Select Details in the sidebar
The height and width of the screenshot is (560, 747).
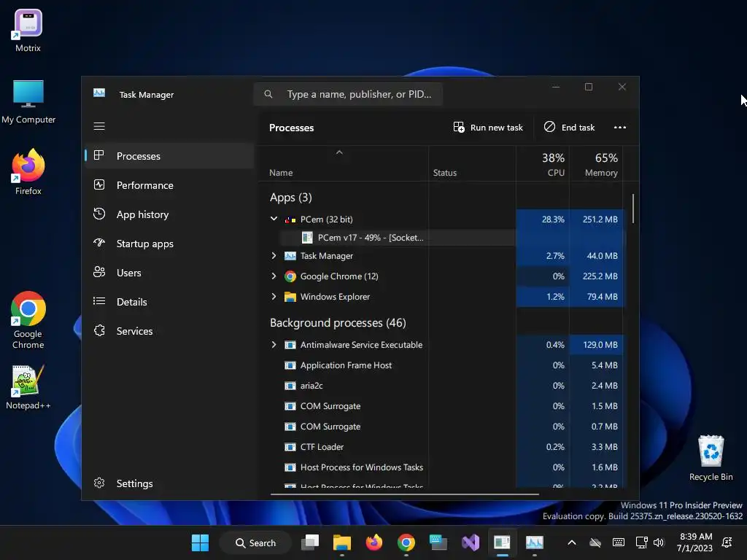click(131, 302)
